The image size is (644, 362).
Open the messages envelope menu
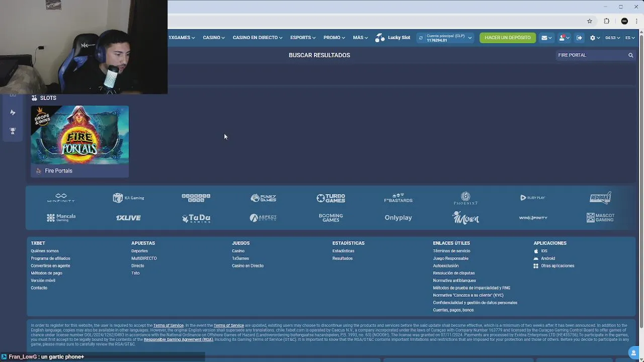[x=546, y=38]
